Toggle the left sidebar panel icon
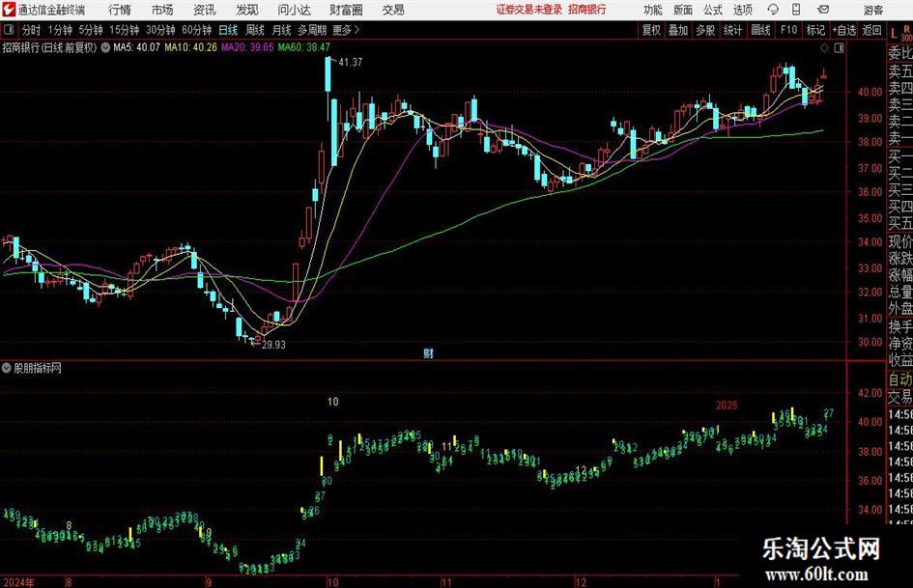The width and height of the screenshot is (913, 588). click(x=9, y=29)
